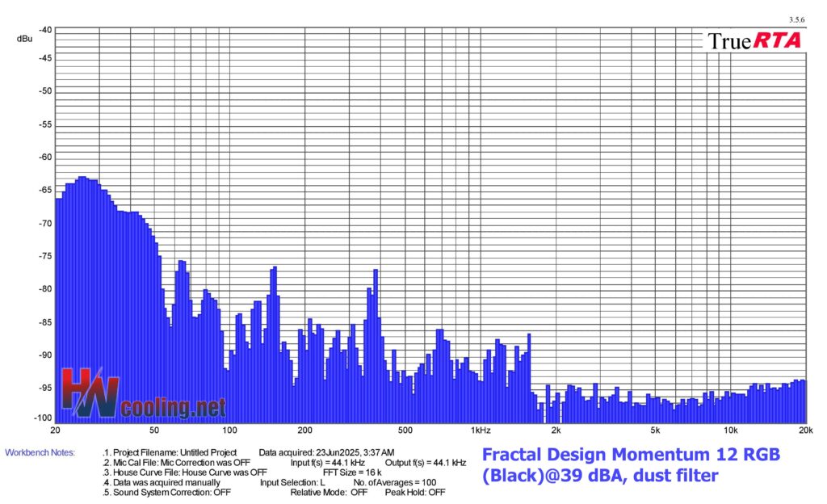
Task: Click the 1kHz label on frequency axis
Action: click(481, 430)
